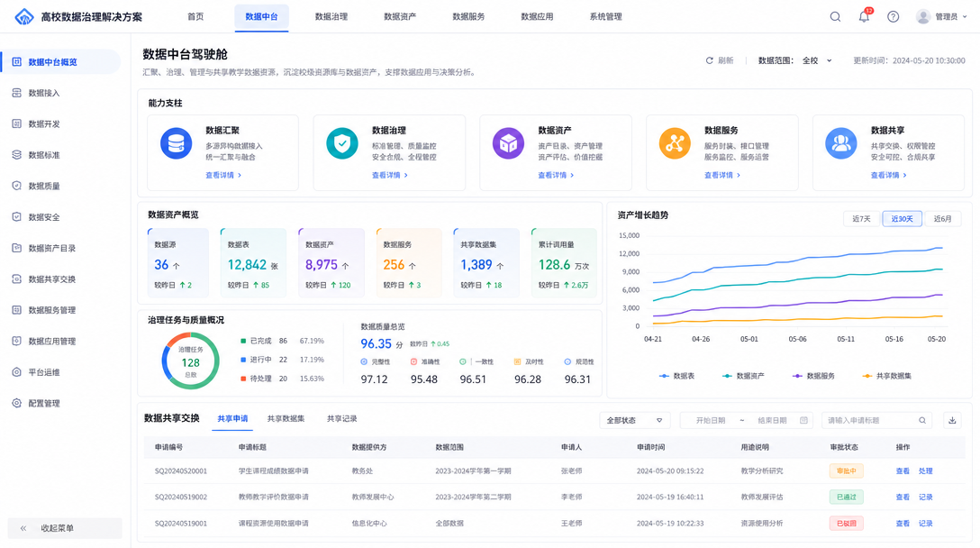Click the 结束日期 date input

point(772,420)
